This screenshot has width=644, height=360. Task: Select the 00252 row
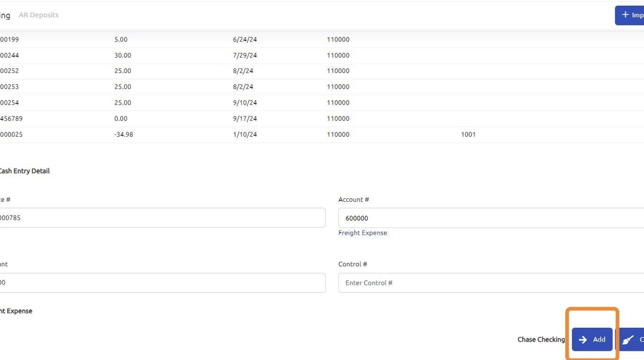click(322, 71)
